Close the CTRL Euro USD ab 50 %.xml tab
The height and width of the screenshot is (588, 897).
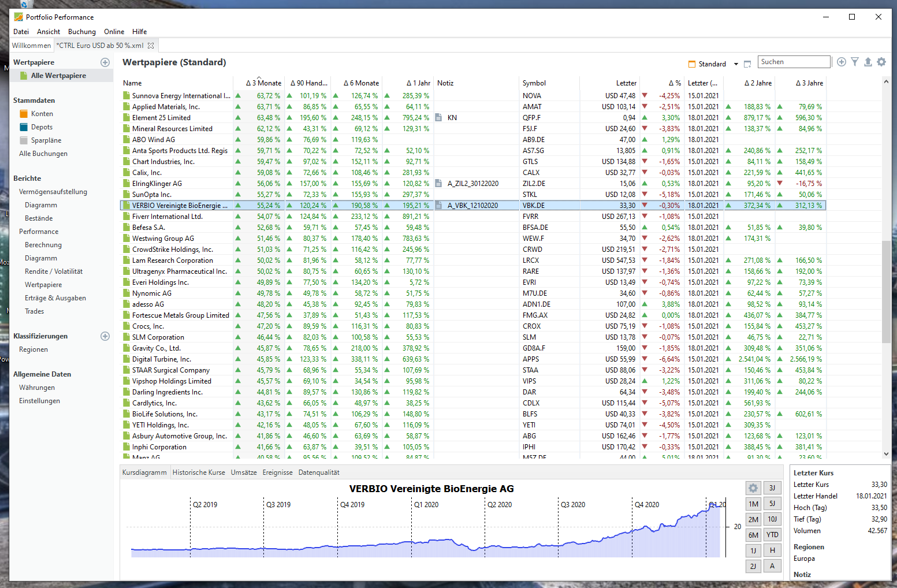[151, 46]
